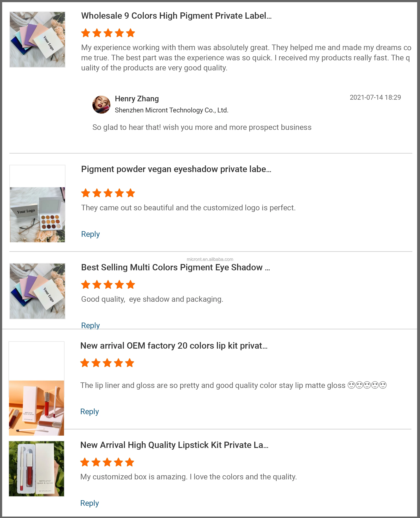
Task: Open "New arrival OEM factory 20 colors lip kit" title
Action: coord(174,346)
